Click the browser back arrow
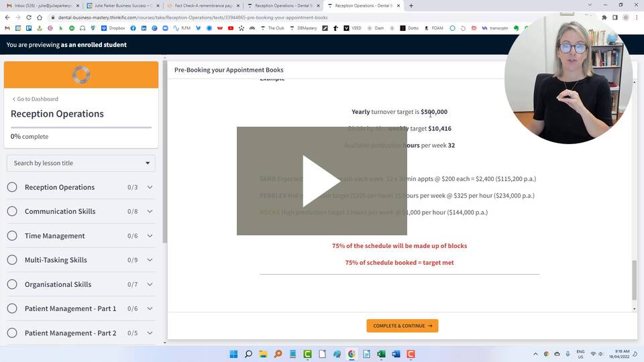Viewport: 644px width, 362px height. point(7,17)
